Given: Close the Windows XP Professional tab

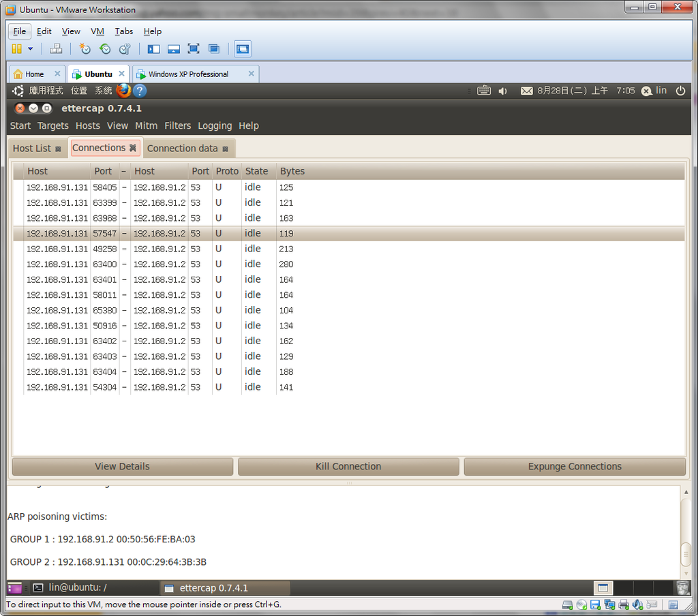Looking at the screenshot, I should coord(252,74).
